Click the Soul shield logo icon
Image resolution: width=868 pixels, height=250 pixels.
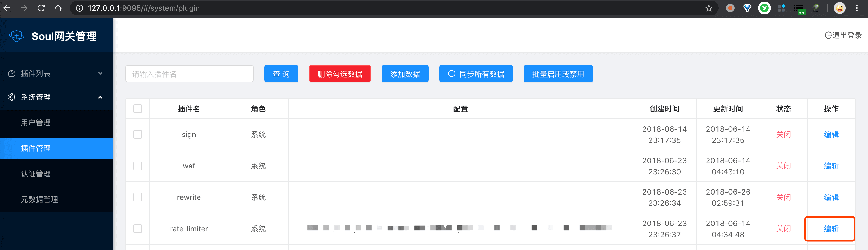pos(17,36)
